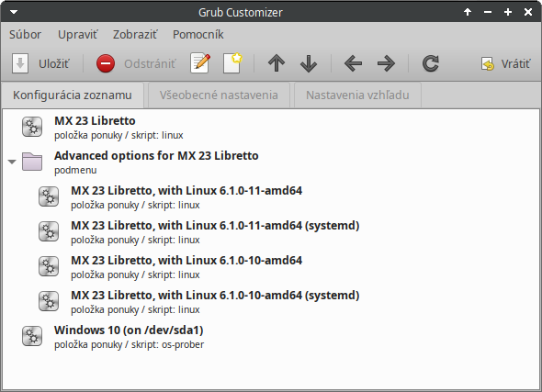542x392 pixels.
Task: Select entry Linux 6.1.0-10-amd64 (systemd)
Action: pyautogui.click(x=271, y=302)
